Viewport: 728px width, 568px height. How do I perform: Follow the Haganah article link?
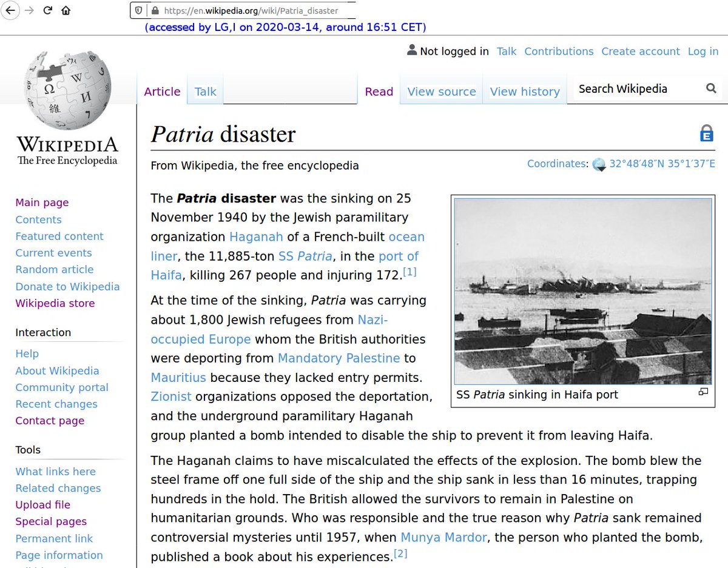click(256, 236)
